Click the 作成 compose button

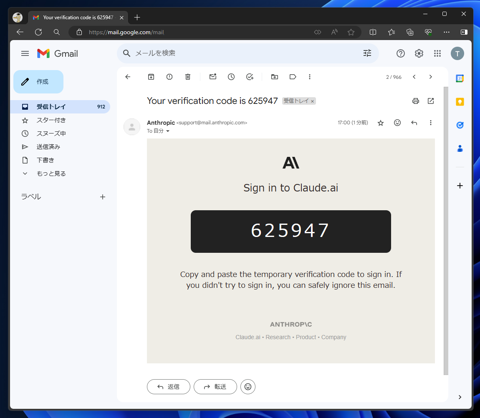38,82
